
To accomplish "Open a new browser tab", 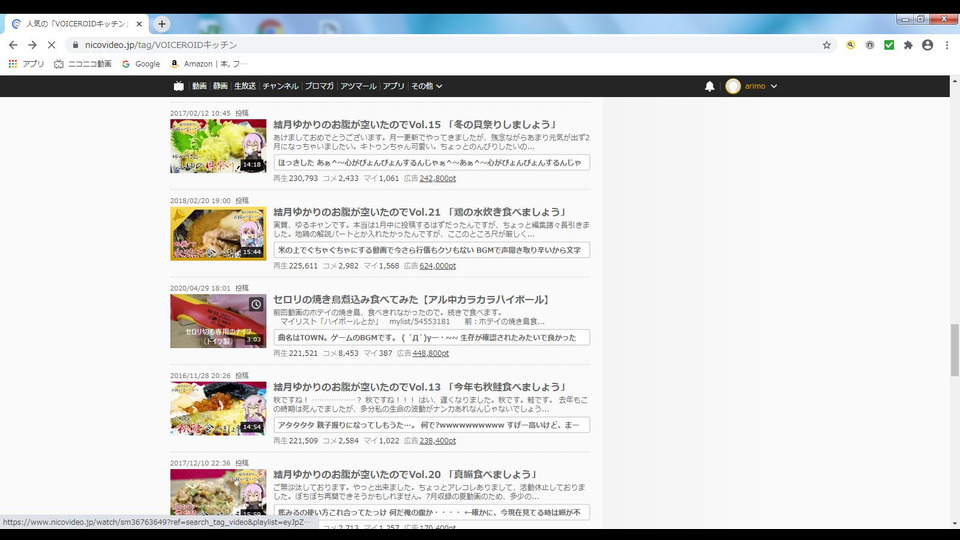I will (x=162, y=24).
